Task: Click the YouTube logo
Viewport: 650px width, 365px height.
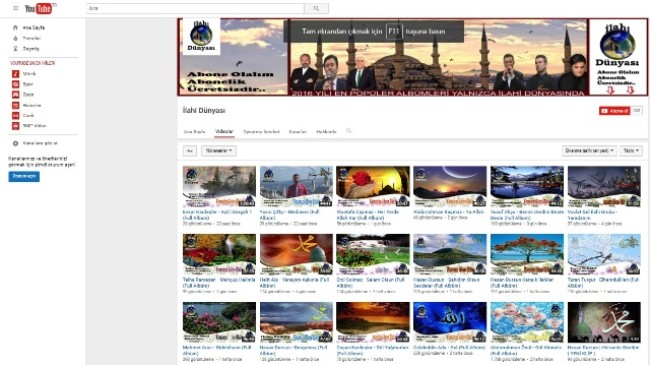Action: tap(40, 8)
